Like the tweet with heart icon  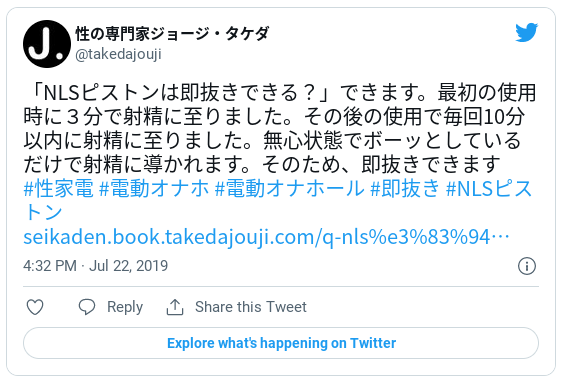(x=35, y=307)
